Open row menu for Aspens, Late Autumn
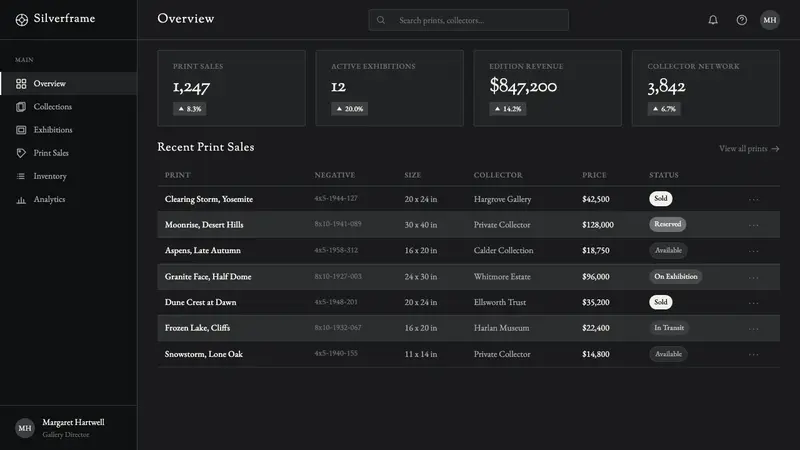The image size is (800, 450). click(754, 251)
